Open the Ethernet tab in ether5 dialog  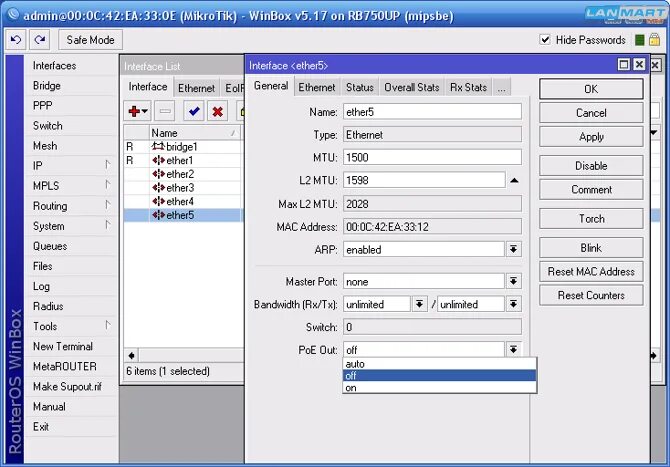click(317, 88)
